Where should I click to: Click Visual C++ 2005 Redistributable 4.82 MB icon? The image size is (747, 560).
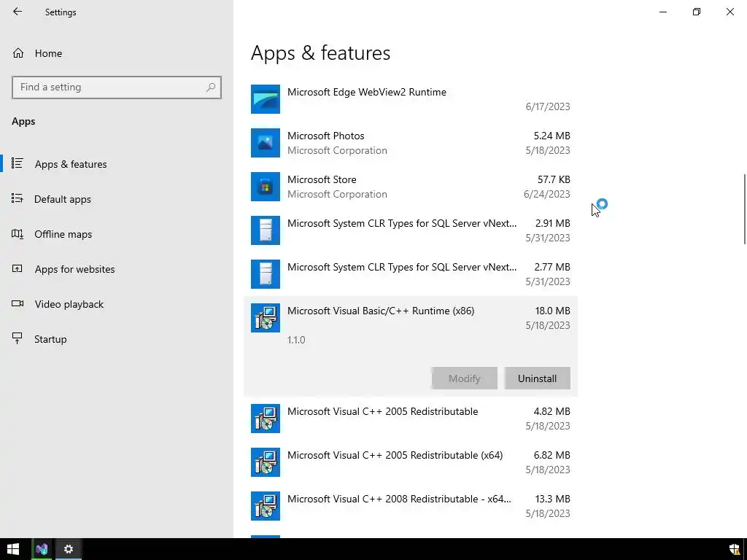(266, 419)
